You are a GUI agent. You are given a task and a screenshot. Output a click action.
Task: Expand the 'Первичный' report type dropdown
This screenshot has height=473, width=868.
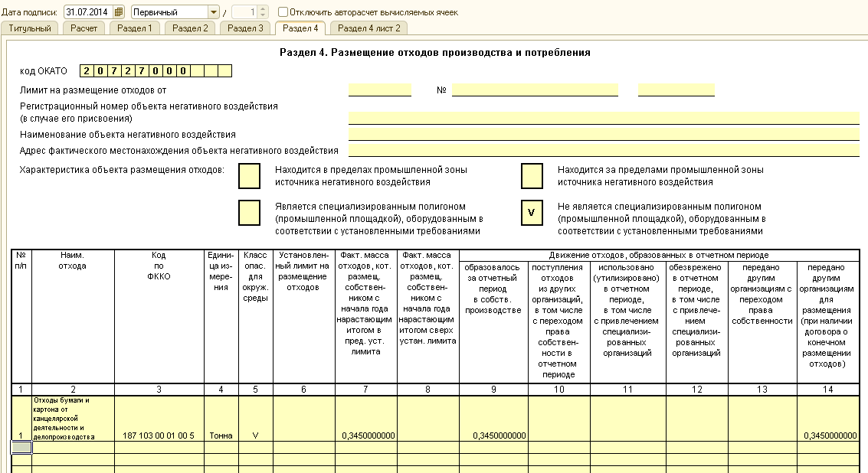pyautogui.click(x=213, y=12)
